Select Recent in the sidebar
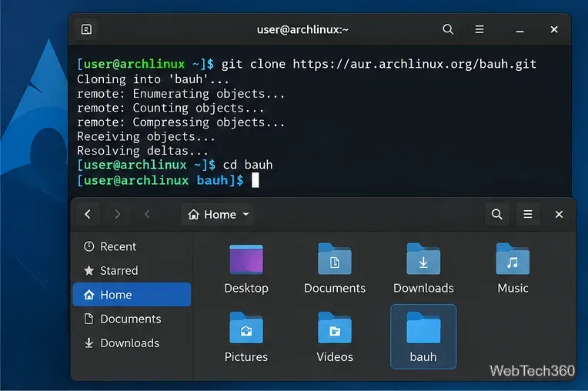The height and width of the screenshot is (391, 588). tap(132, 246)
